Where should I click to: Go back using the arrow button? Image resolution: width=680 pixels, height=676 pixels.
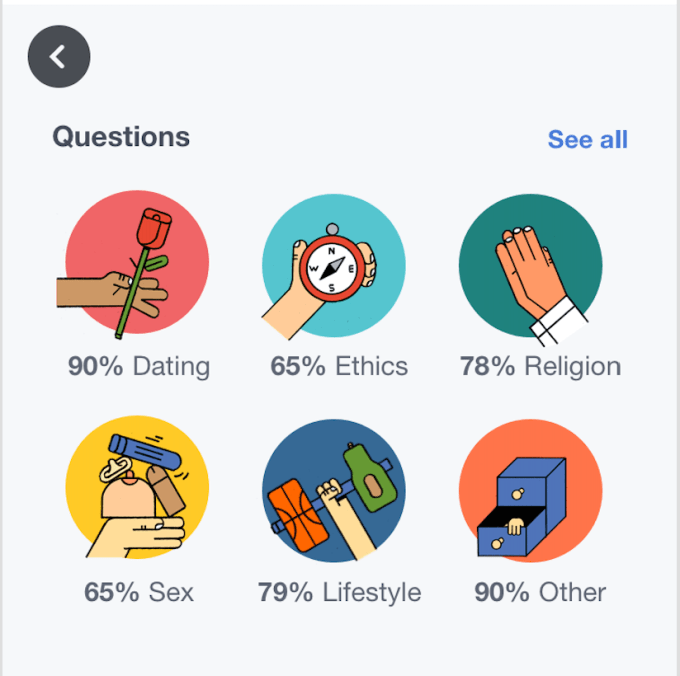click(x=59, y=57)
